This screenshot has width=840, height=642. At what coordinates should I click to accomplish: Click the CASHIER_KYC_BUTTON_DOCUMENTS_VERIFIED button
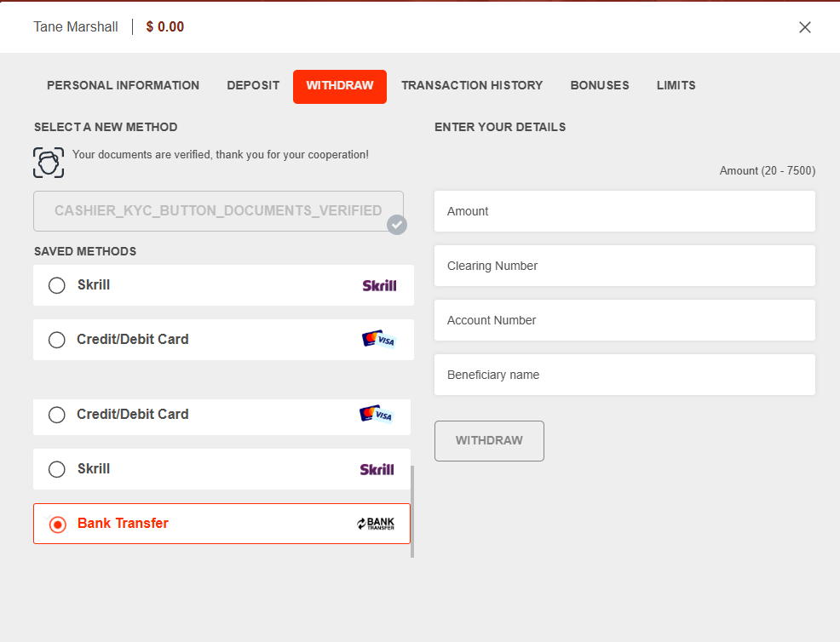pyautogui.click(x=217, y=211)
